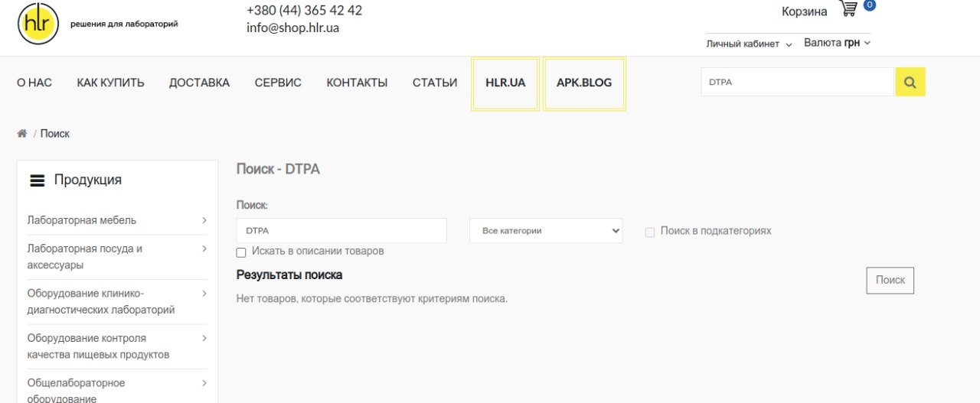Click the APK.BLOG boxed link
Image resolution: width=980 pixels, height=403 pixels.
pyautogui.click(x=584, y=83)
